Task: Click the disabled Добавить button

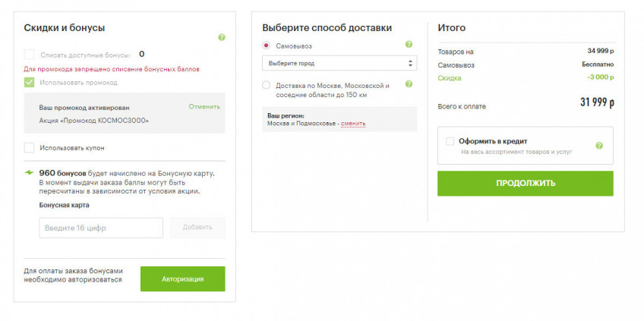Action: [x=197, y=228]
